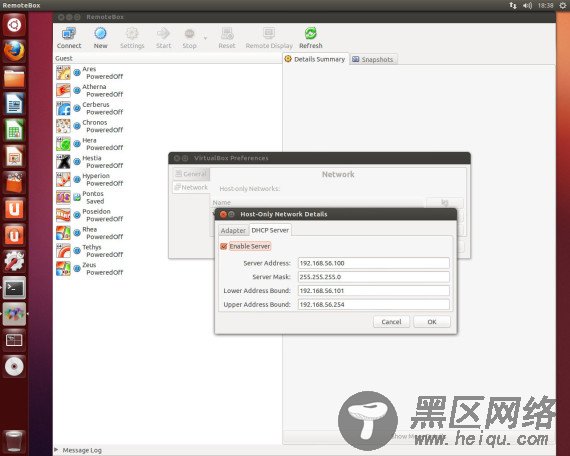Click the sound volume indicator
Viewport: 570px width, 456px height.
(x=527, y=5)
